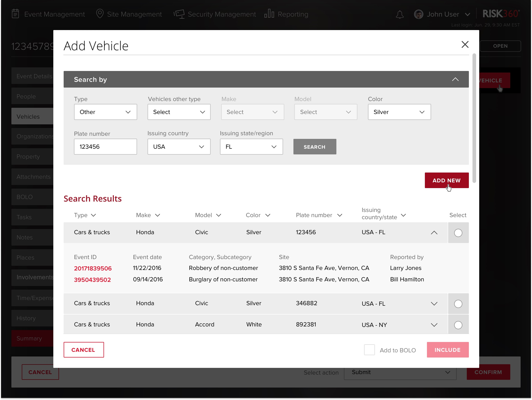Screen dimensions: 532x400
Task: Click the Security Management camera icon
Action: (179, 14)
